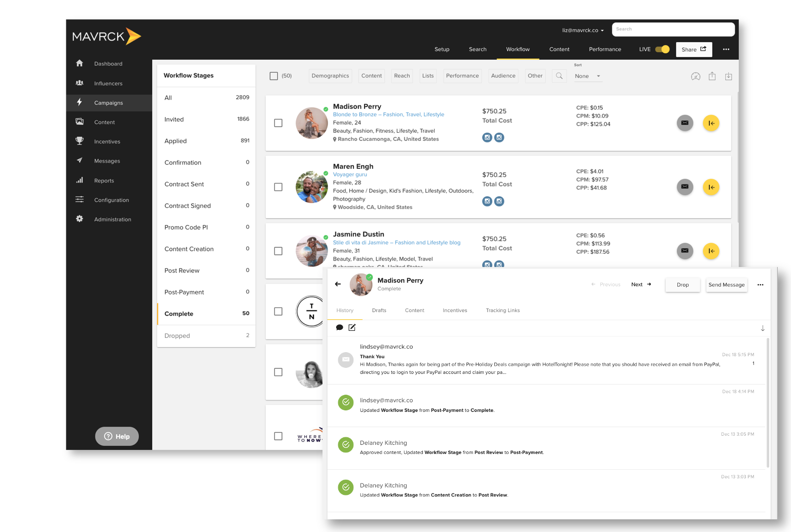Click the Incentives trophy icon in sidebar

tap(80, 141)
